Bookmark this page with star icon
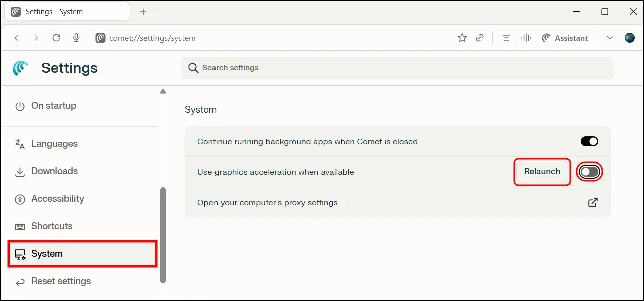The width and height of the screenshot is (644, 301). pos(462,38)
